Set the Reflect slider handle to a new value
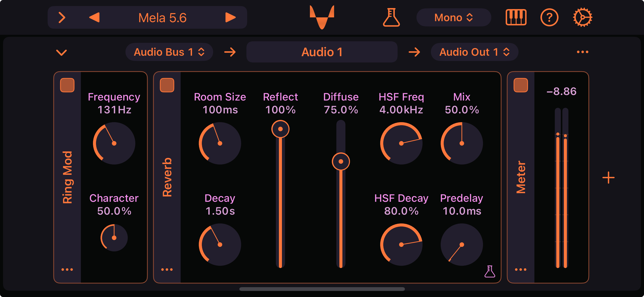 (x=280, y=129)
